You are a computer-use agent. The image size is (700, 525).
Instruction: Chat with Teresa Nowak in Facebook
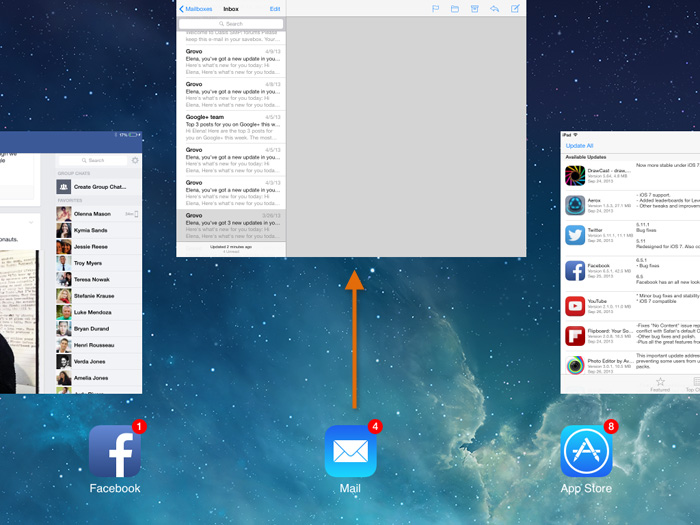pyautogui.click(x=99, y=279)
